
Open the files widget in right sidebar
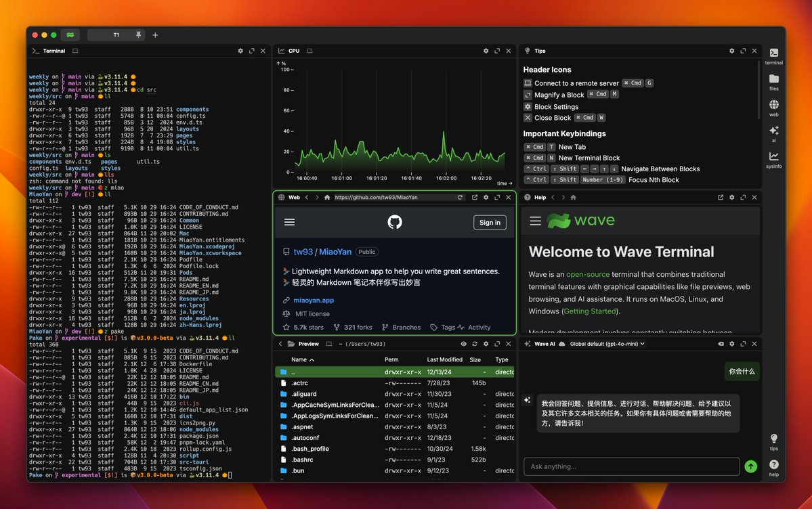click(x=773, y=82)
